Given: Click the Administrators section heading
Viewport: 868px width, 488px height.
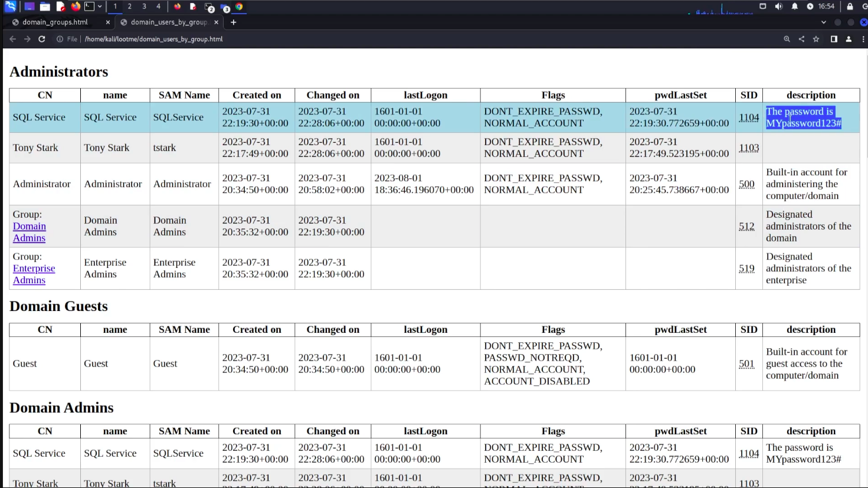Looking at the screenshot, I should pos(59,72).
